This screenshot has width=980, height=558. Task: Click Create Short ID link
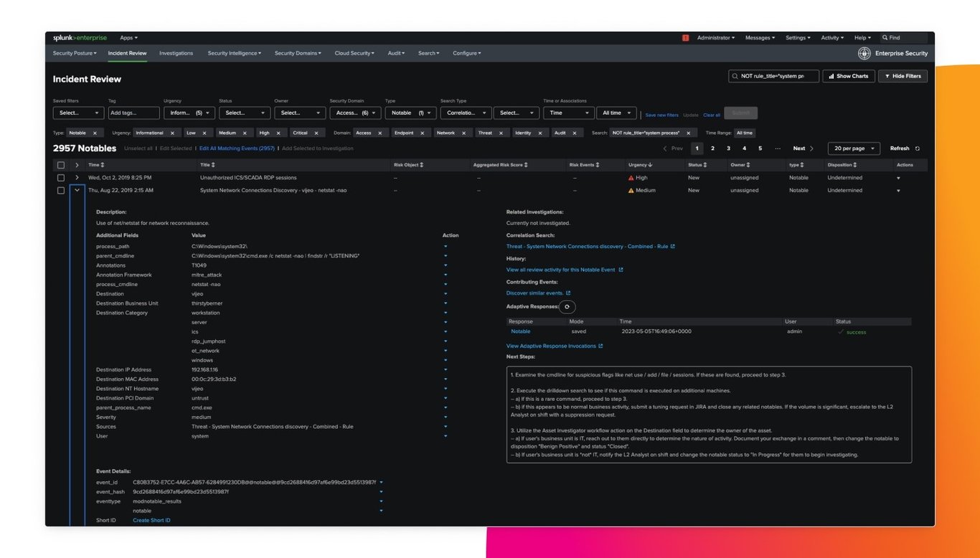tap(151, 520)
